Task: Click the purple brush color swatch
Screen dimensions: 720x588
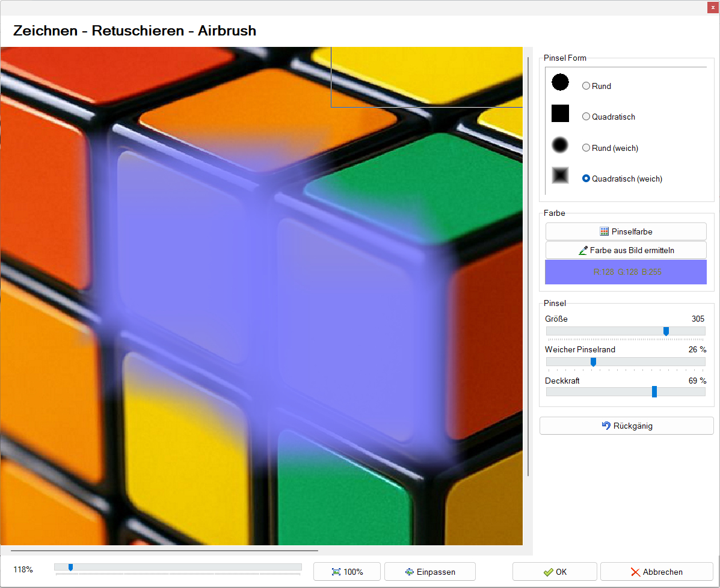Action: pos(626,272)
